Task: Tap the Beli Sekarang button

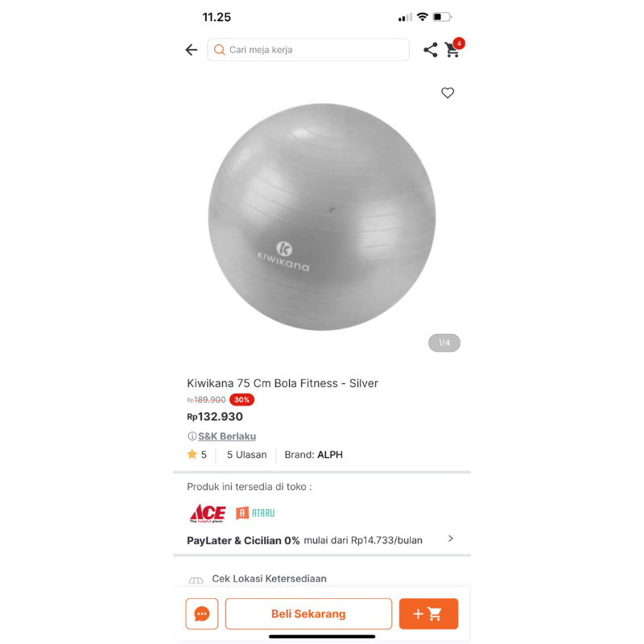Action: [x=308, y=613]
